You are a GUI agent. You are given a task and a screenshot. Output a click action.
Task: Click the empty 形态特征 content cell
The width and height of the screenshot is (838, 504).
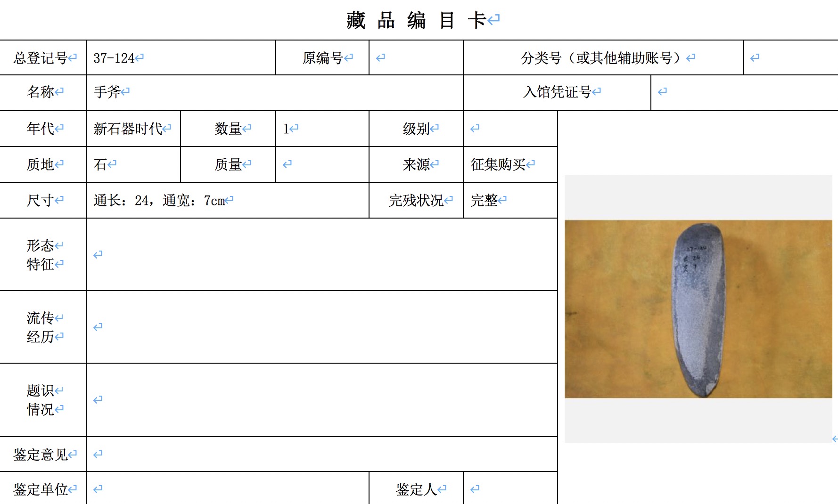coord(322,254)
